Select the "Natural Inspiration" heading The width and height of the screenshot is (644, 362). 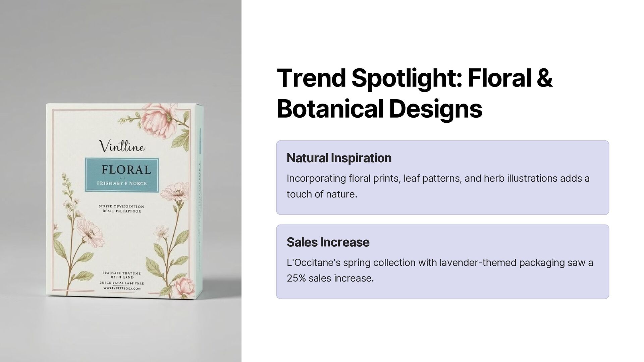point(339,158)
